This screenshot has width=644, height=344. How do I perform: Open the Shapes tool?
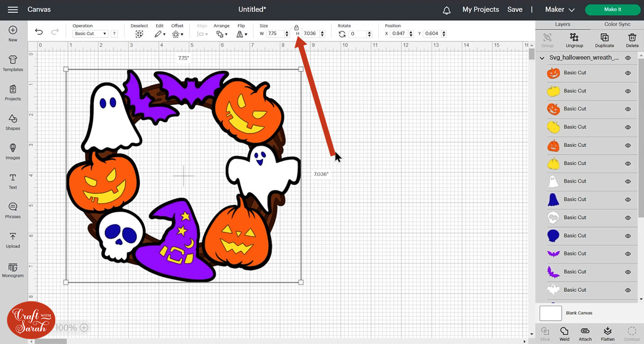[13, 122]
